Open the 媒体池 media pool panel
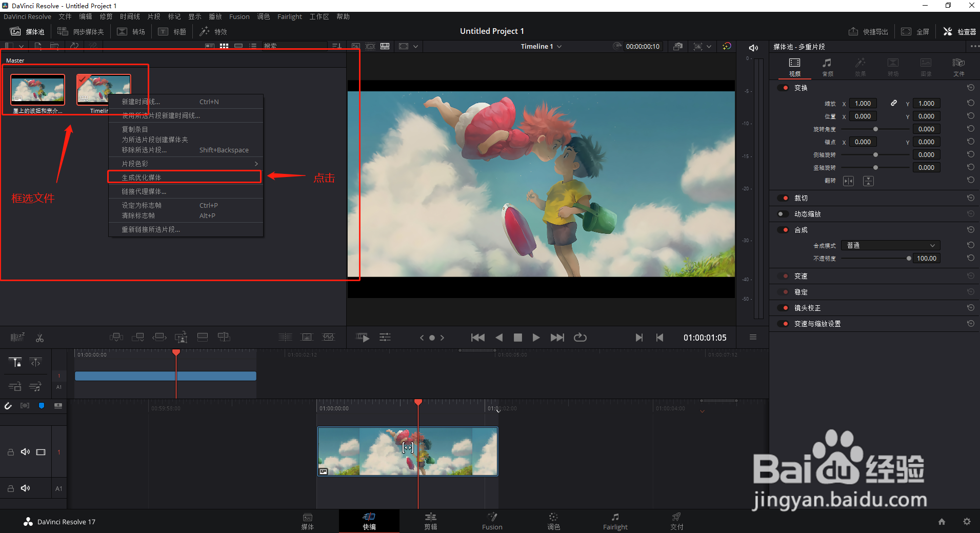Screen dimensions: 980x533 tap(28, 32)
